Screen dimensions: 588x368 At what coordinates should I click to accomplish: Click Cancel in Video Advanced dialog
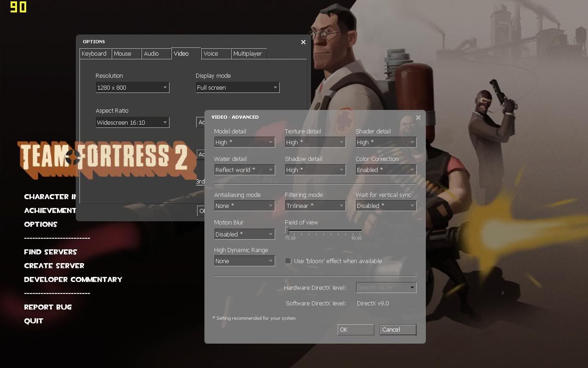click(x=398, y=329)
